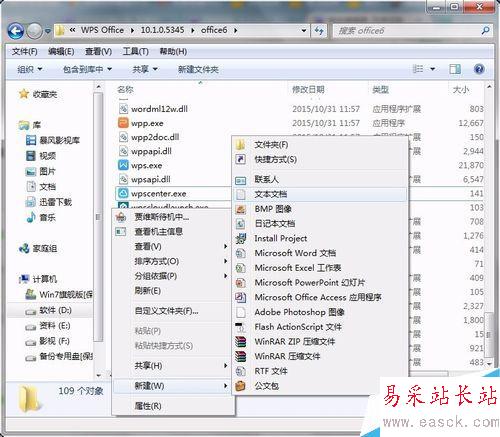The image size is (500, 437).
Task: Click the change view icon
Action: pos(418,69)
